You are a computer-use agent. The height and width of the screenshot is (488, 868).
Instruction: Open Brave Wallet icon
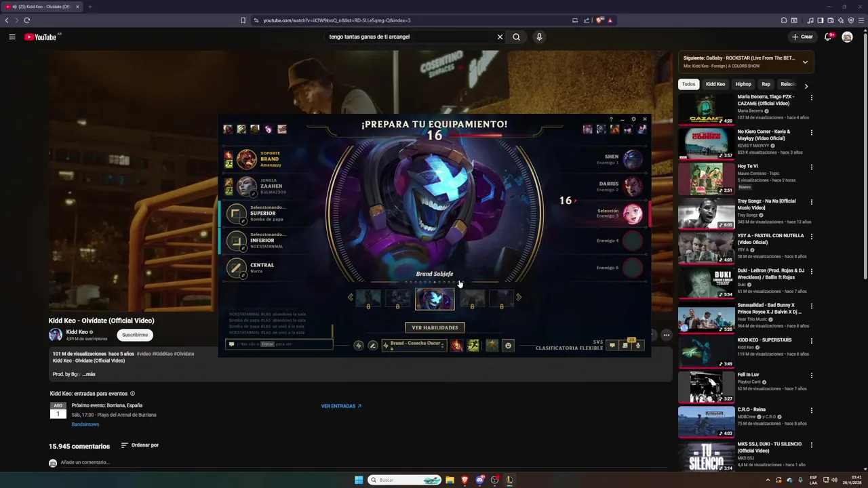[x=830, y=20]
